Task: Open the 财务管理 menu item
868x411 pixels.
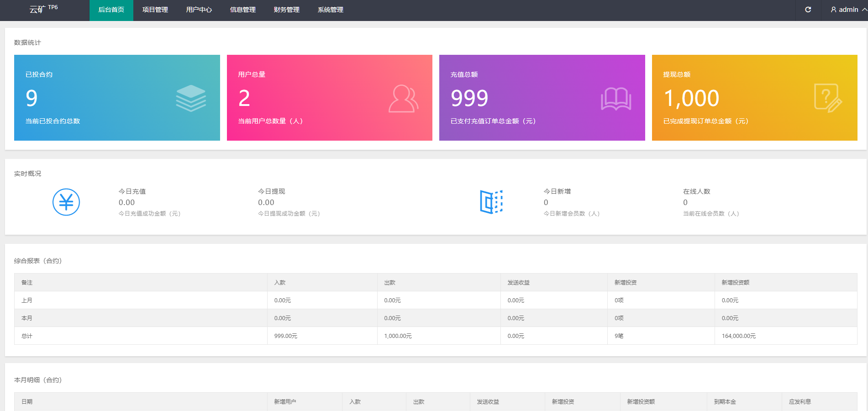Action: click(287, 10)
